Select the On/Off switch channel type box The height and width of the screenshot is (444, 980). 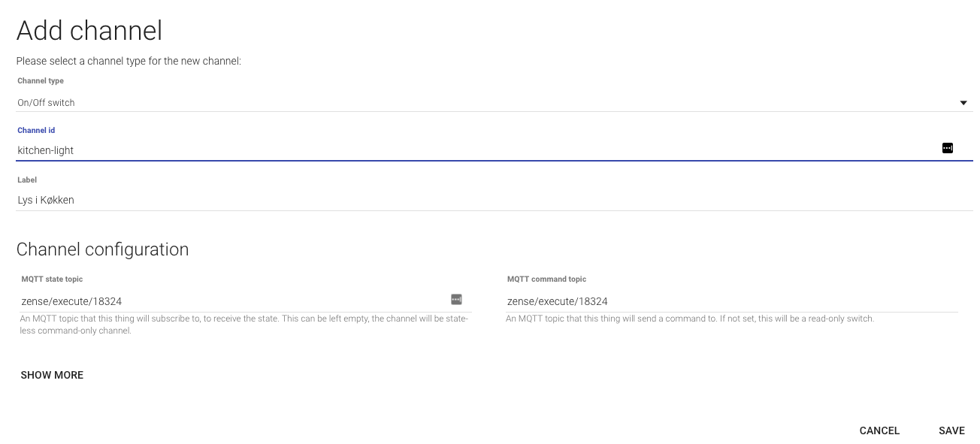(481, 103)
